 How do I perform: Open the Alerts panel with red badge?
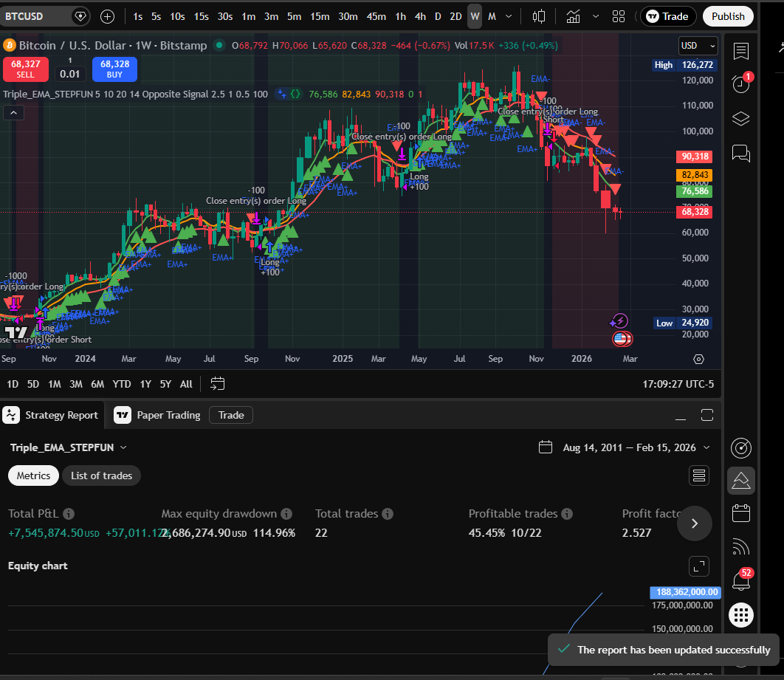[741, 83]
